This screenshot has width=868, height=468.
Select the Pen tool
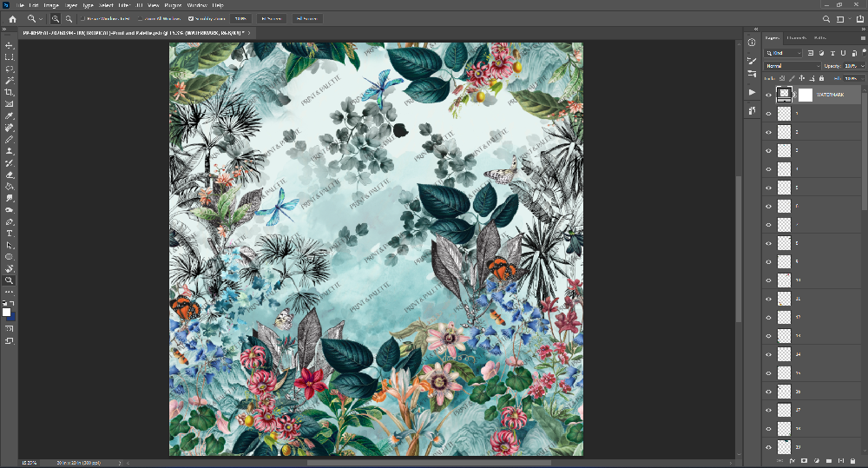(9, 222)
